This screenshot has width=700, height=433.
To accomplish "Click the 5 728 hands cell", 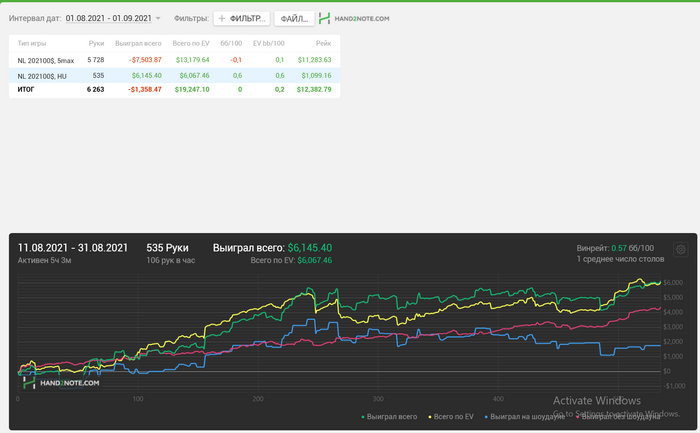I will [x=96, y=60].
